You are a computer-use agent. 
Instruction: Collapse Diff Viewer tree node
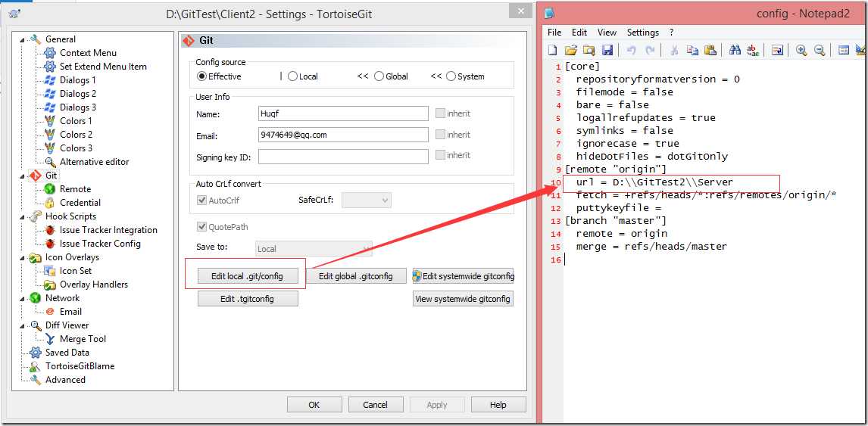coord(23,326)
